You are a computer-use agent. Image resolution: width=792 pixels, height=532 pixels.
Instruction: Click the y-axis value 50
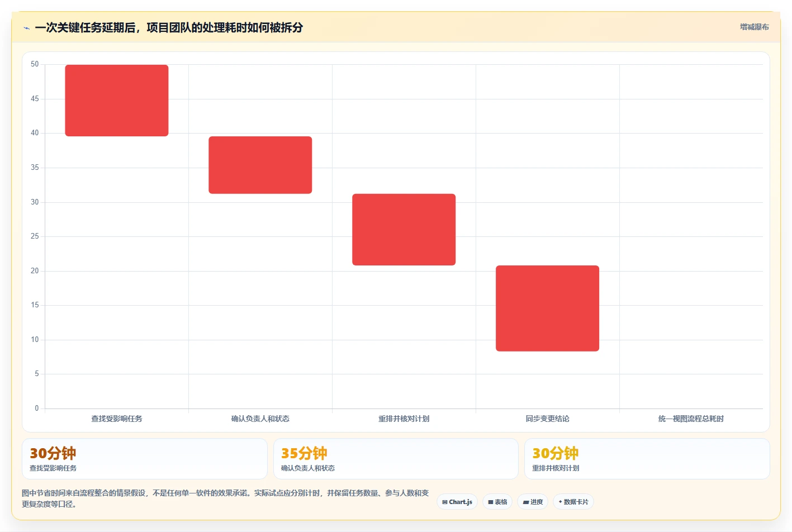point(35,64)
